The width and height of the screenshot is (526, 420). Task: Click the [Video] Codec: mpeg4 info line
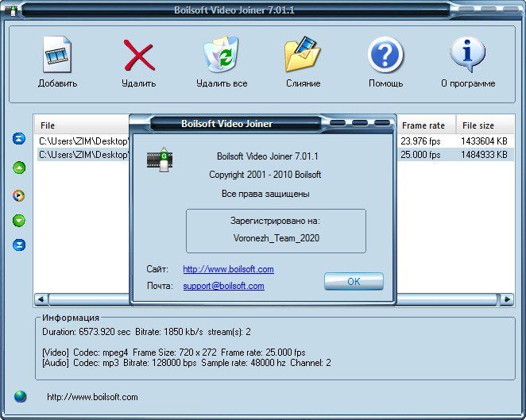(174, 353)
